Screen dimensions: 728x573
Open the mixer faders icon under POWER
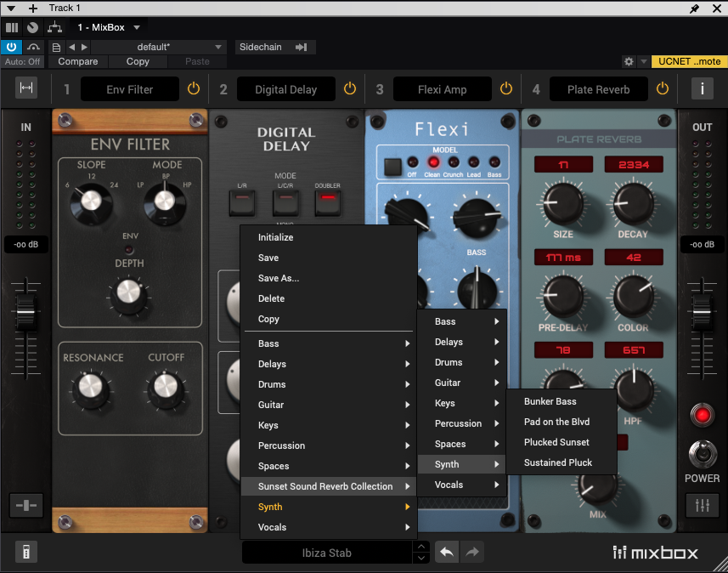(x=702, y=505)
